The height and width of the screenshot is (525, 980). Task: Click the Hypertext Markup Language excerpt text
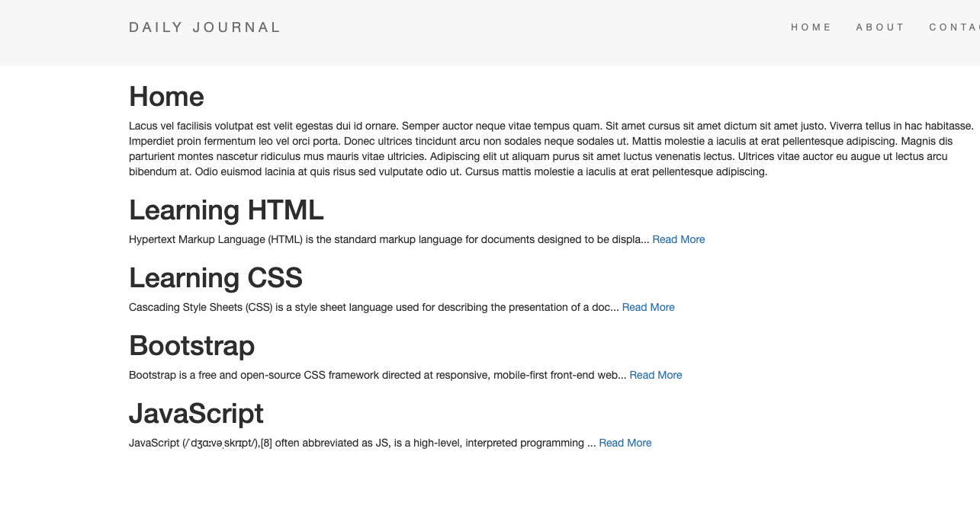(381, 239)
